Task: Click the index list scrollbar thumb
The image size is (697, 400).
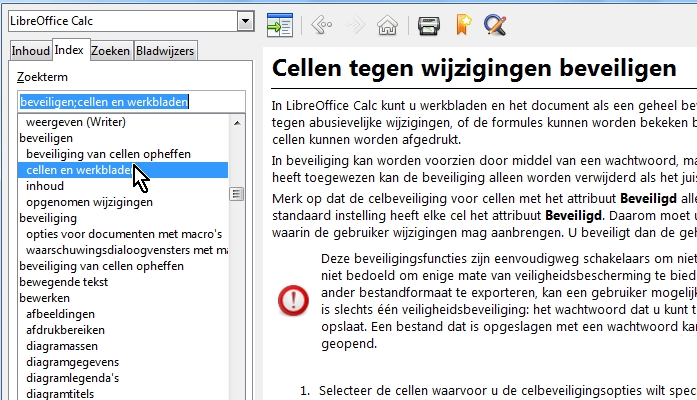Action: pos(236,194)
